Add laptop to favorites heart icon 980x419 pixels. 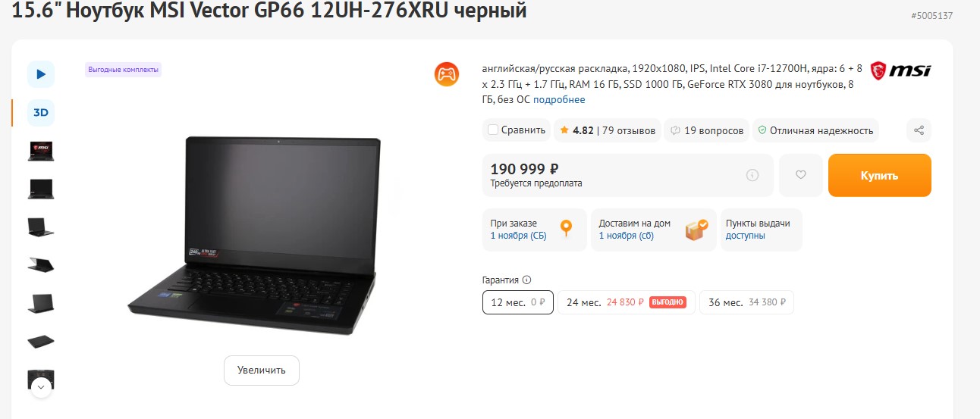coord(800,175)
